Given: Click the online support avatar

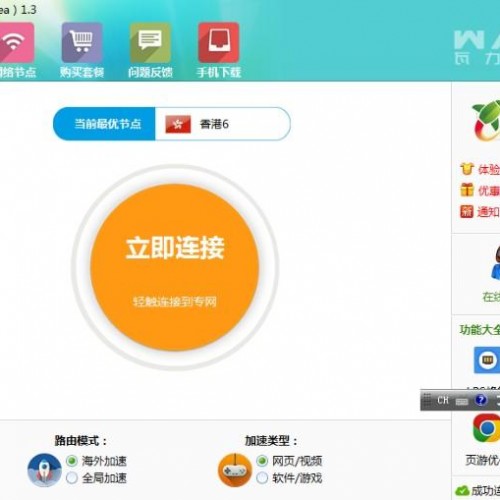Looking at the screenshot, I should coord(496,263).
